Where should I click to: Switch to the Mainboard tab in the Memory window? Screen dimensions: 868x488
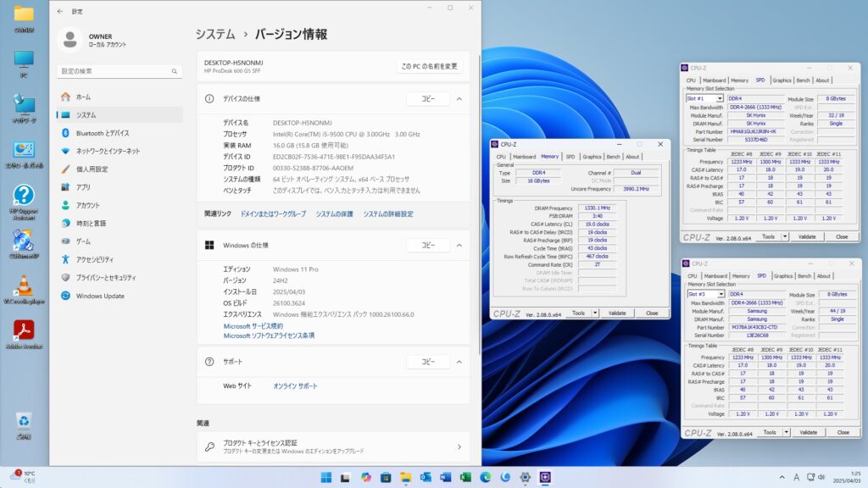(x=524, y=157)
